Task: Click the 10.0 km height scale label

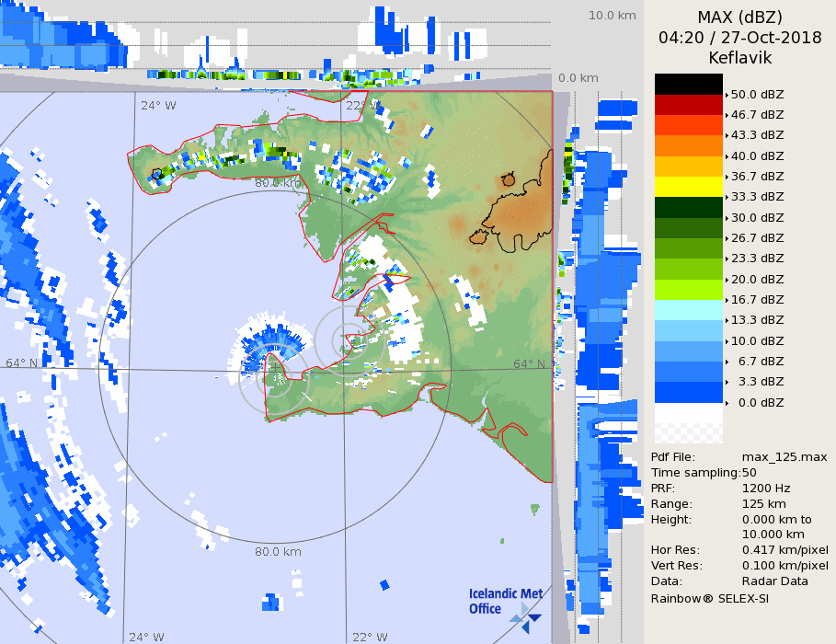Action: (x=612, y=16)
